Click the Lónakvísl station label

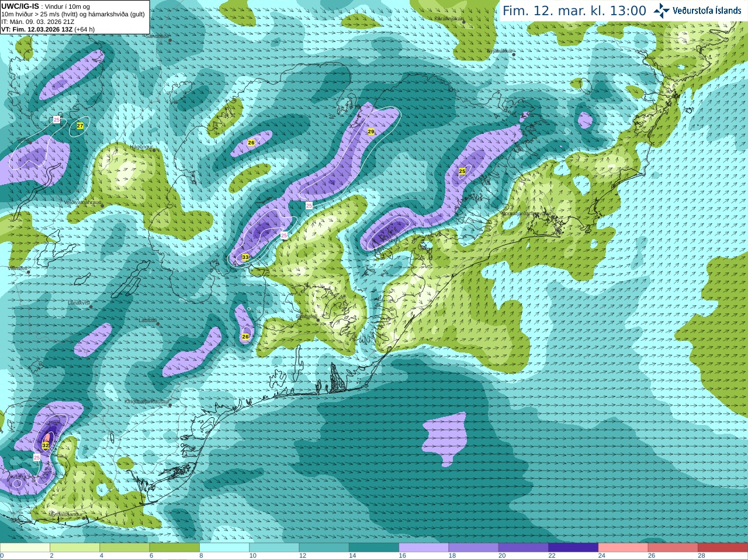(x=79, y=303)
